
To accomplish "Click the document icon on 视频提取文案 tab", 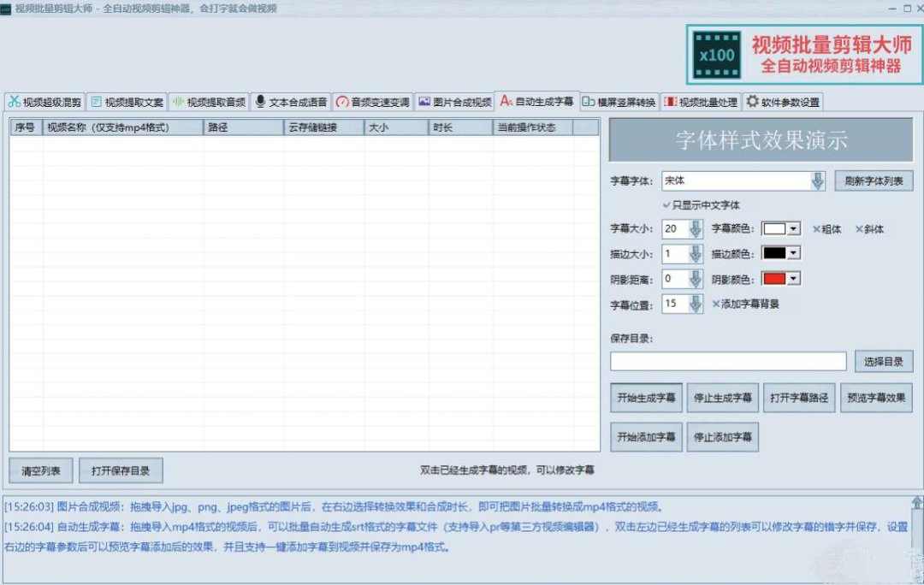I will pos(97,102).
